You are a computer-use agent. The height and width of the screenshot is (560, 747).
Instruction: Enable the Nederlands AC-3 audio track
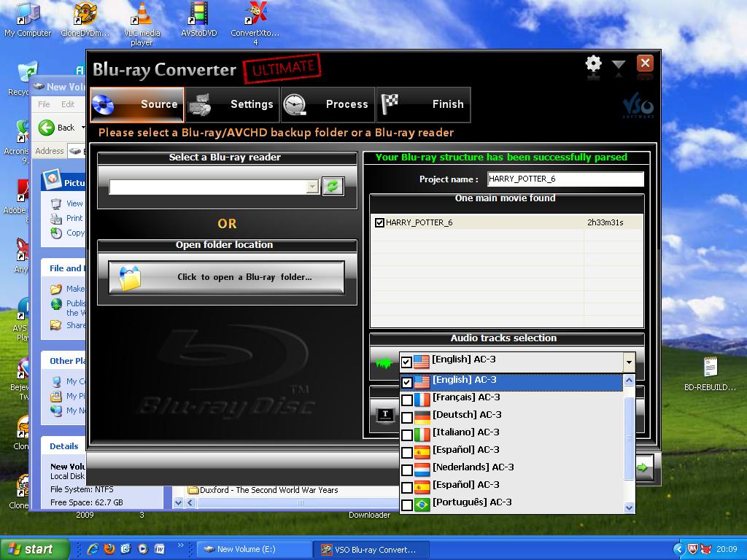(x=407, y=470)
